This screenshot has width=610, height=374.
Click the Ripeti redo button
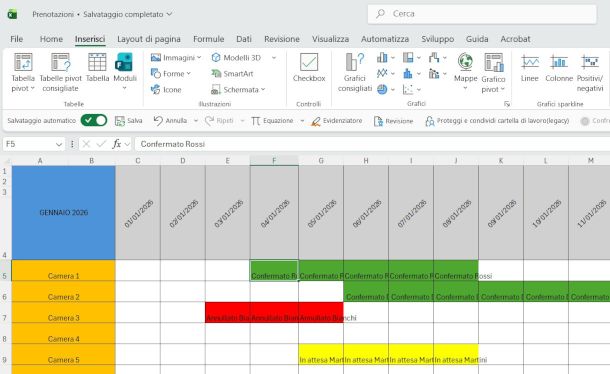click(x=219, y=121)
